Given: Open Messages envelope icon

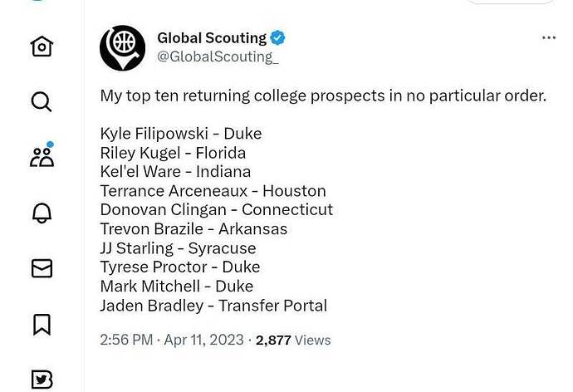Looking at the screenshot, I should pyautogui.click(x=42, y=268).
